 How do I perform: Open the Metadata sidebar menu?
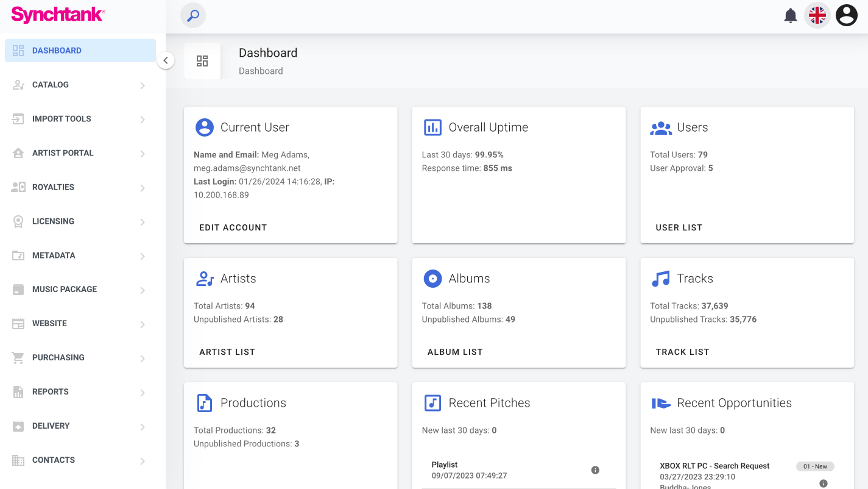coord(54,255)
